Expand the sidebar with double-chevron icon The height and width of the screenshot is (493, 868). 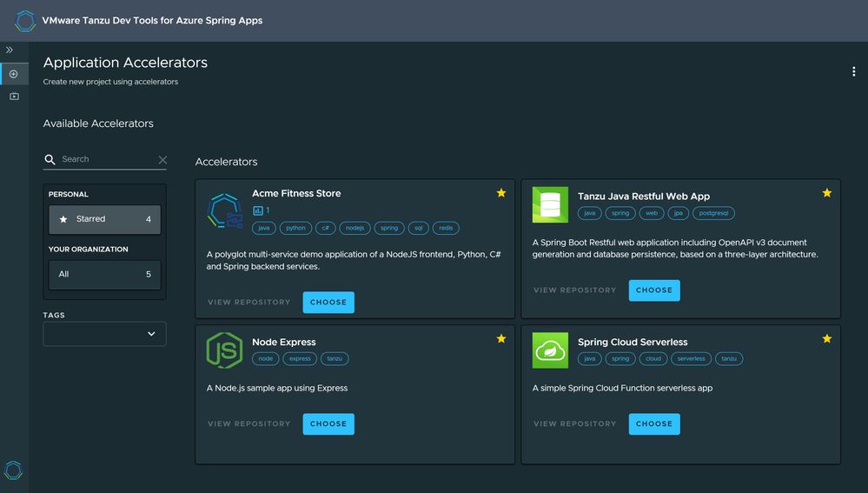pos(10,50)
